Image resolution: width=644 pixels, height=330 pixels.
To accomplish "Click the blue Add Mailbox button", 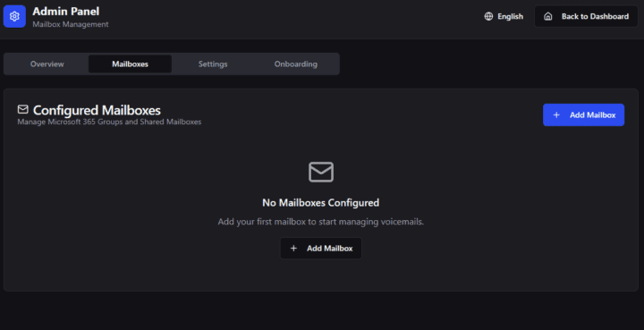I will point(583,115).
